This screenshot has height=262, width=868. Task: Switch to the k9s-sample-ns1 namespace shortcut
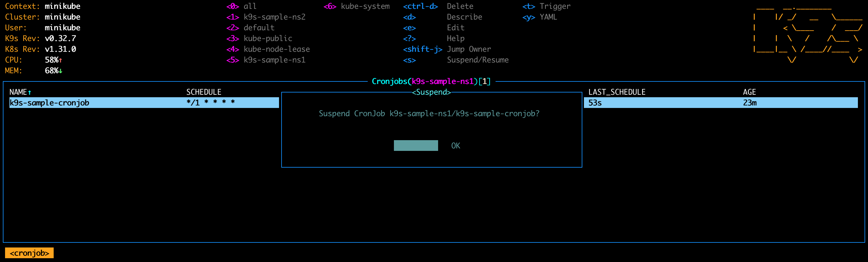[266, 60]
